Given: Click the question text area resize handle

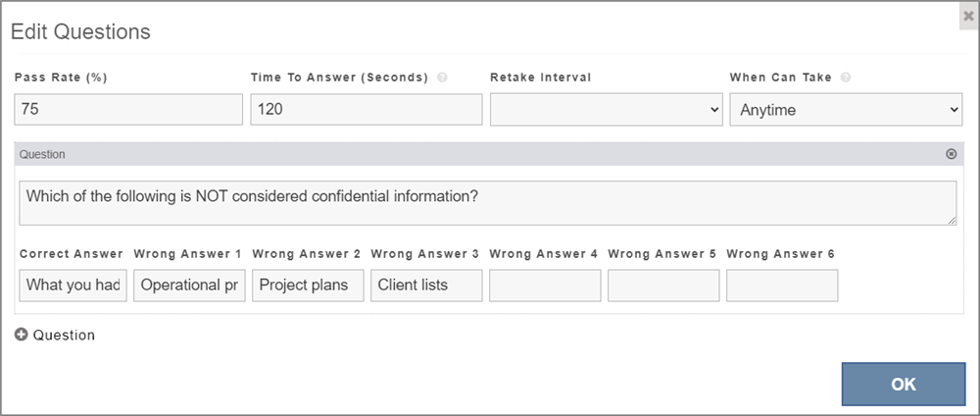Looking at the screenshot, I should pos(952,220).
